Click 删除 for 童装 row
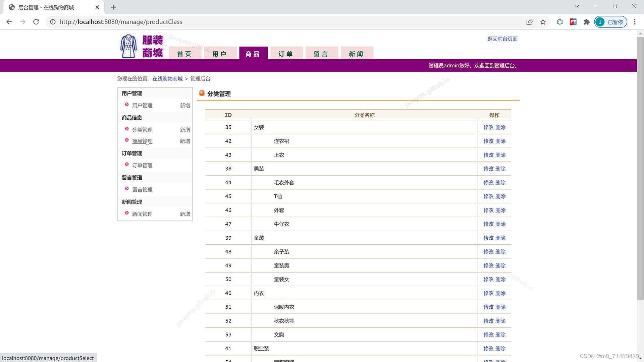The width and height of the screenshot is (644, 362). pyautogui.click(x=500, y=238)
